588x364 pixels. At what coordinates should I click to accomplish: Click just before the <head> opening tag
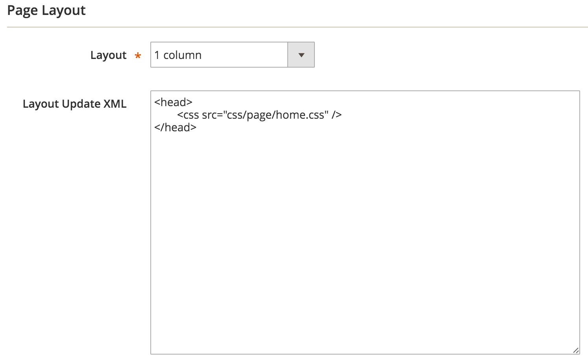point(155,102)
